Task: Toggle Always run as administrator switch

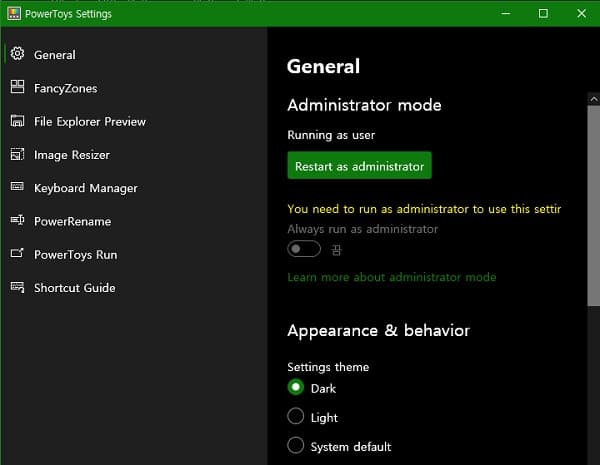Action: 304,249
